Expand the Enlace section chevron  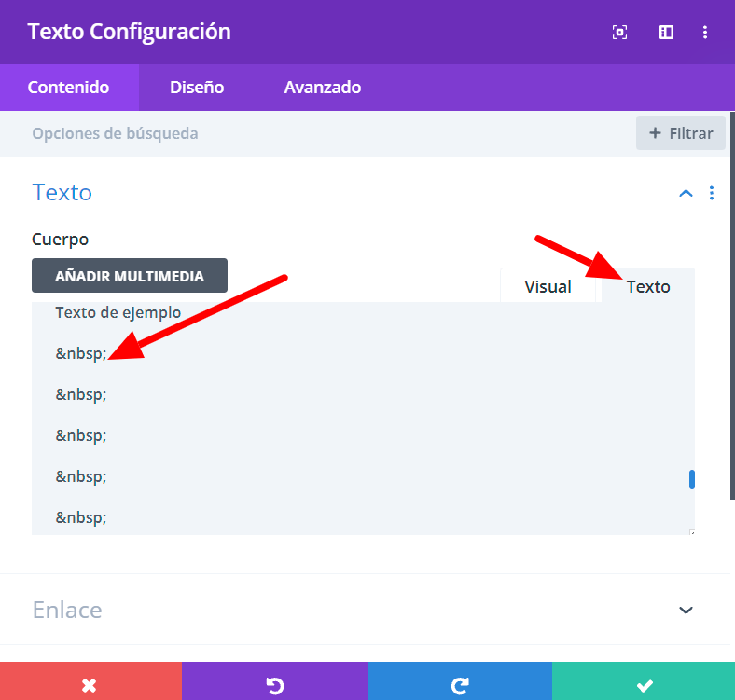(x=686, y=610)
